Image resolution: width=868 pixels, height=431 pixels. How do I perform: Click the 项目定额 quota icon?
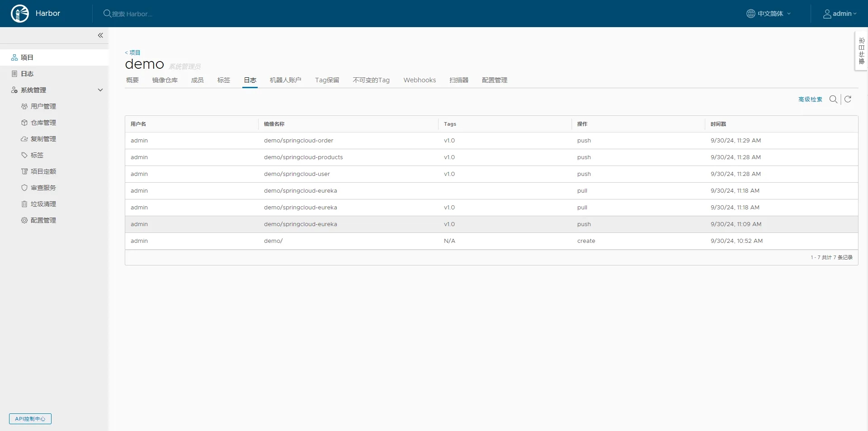pyautogui.click(x=24, y=171)
